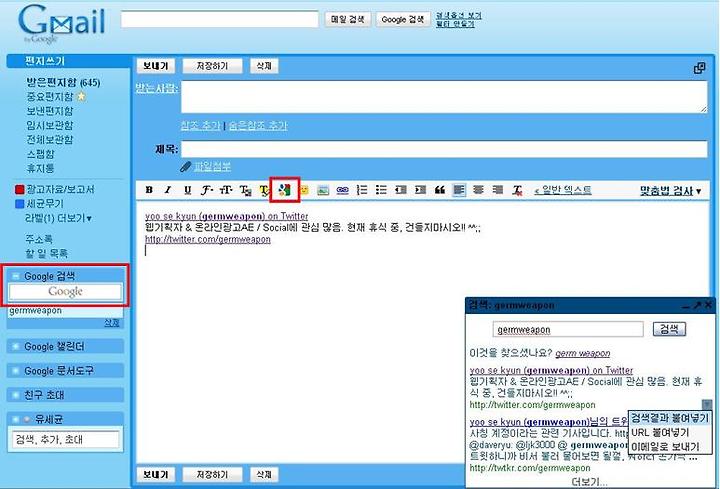Open the text highlight color picker
This screenshot has width=720, height=489.
click(264, 190)
